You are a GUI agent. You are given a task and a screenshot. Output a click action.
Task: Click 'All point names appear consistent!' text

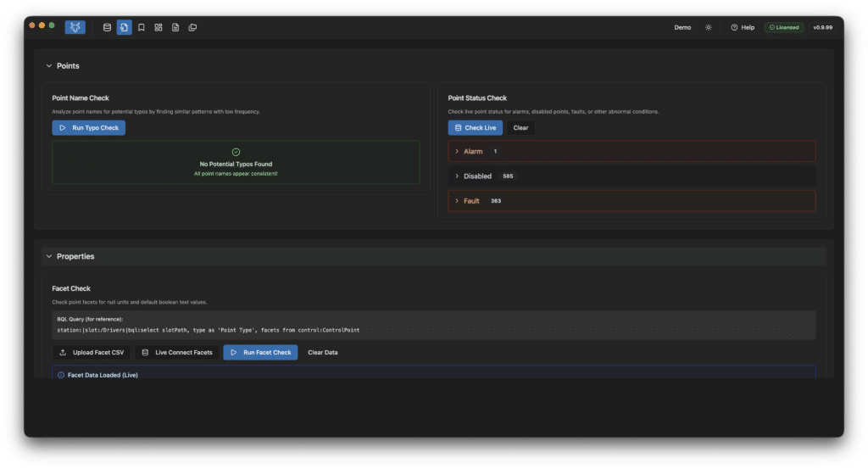click(236, 174)
